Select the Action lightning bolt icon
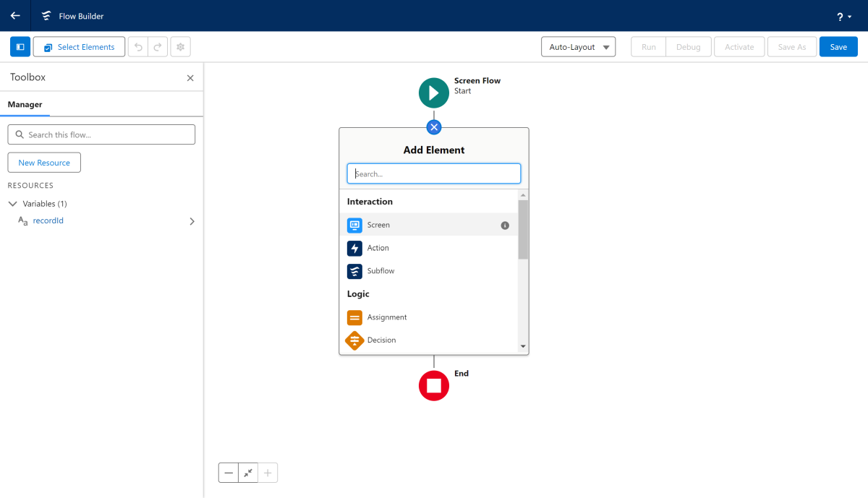Image resolution: width=868 pixels, height=498 pixels. pyautogui.click(x=354, y=248)
